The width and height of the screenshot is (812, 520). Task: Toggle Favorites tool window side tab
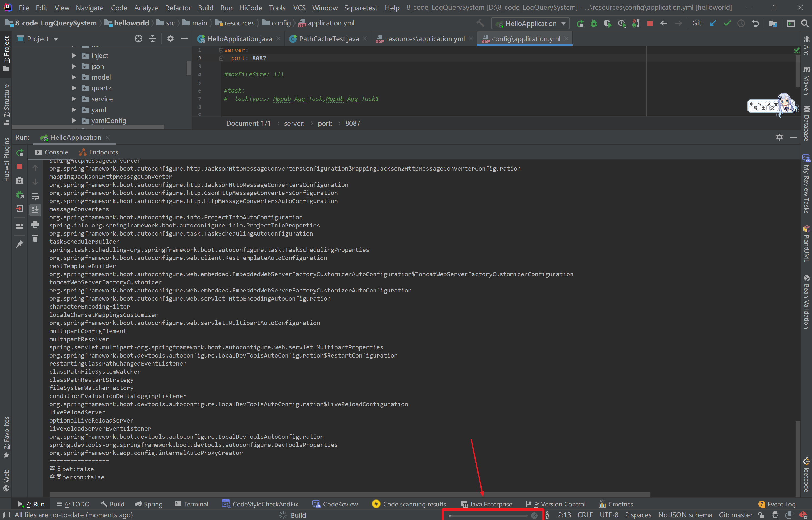pyautogui.click(x=6, y=437)
